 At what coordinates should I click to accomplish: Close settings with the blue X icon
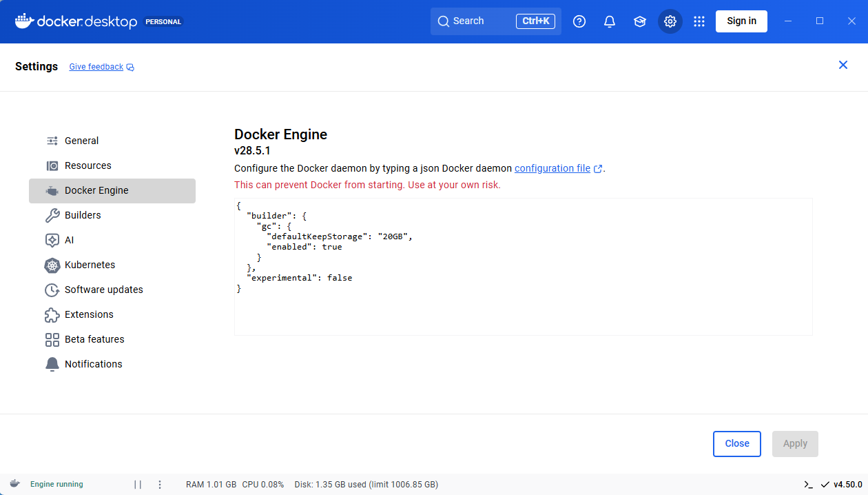(x=843, y=65)
